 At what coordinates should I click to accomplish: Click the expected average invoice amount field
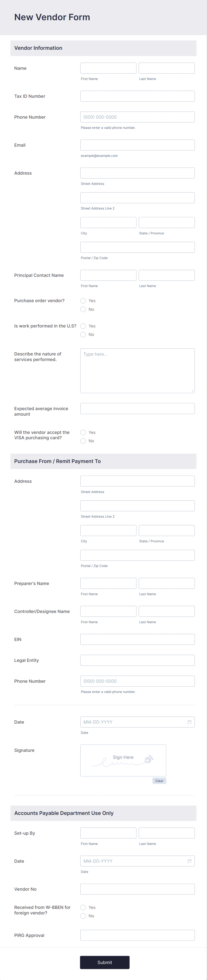tap(137, 408)
